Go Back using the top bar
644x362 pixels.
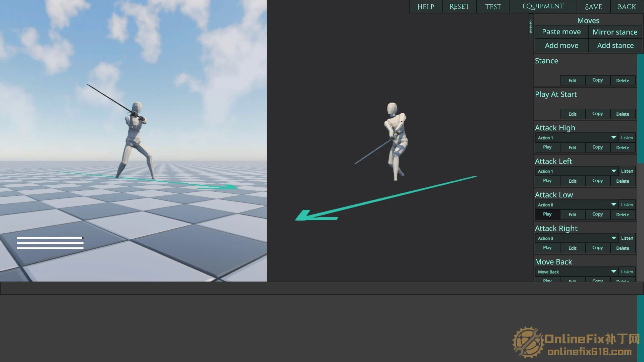coord(627,7)
